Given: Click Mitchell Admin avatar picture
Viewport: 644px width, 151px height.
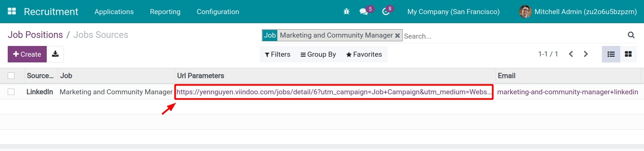Looking at the screenshot, I should (x=525, y=12).
